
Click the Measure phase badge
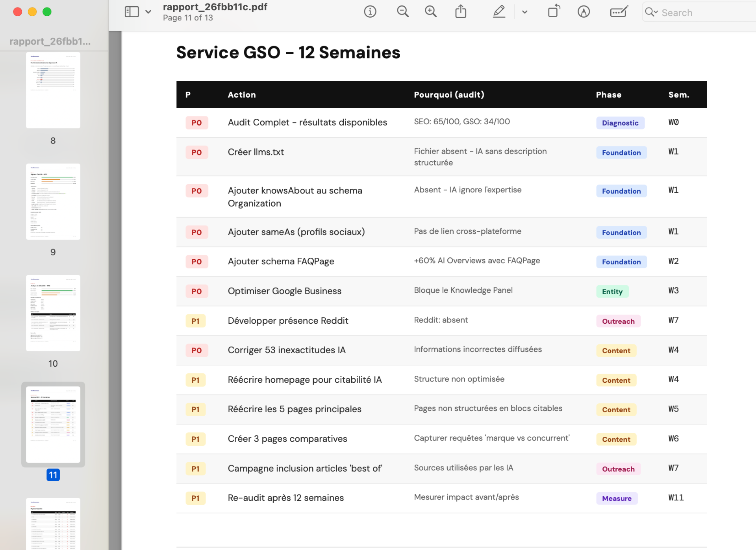[x=617, y=498]
